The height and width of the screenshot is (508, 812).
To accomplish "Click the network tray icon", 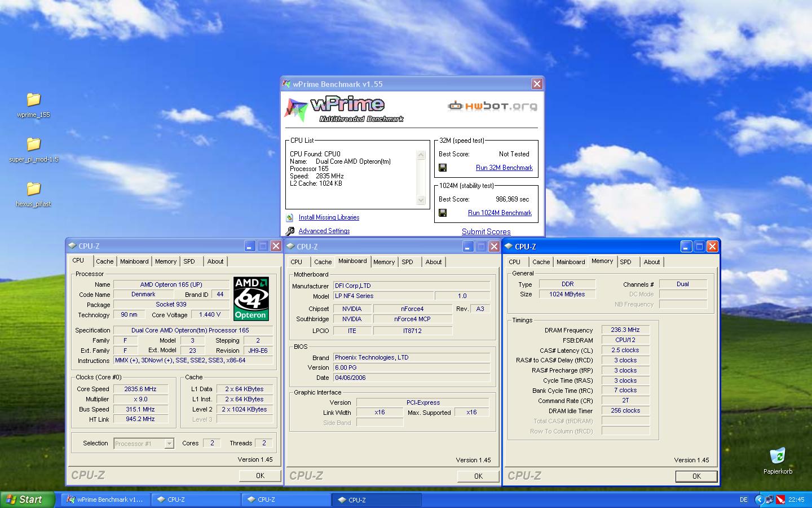I will click(x=770, y=500).
